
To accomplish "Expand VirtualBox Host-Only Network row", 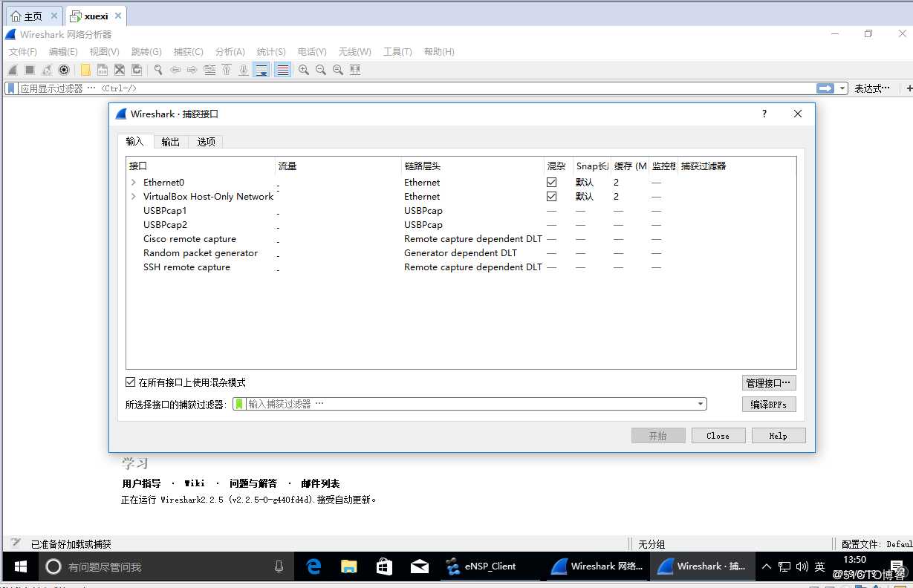I will coord(134,196).
